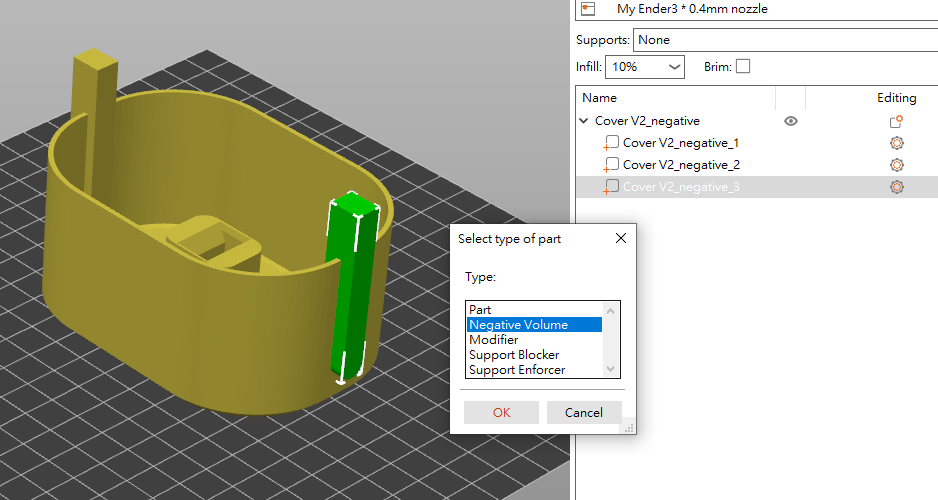The image size is (938, 500).
Task: Toggle visibility eye for Cover V2_negative
Action: [x=791, y=121]
